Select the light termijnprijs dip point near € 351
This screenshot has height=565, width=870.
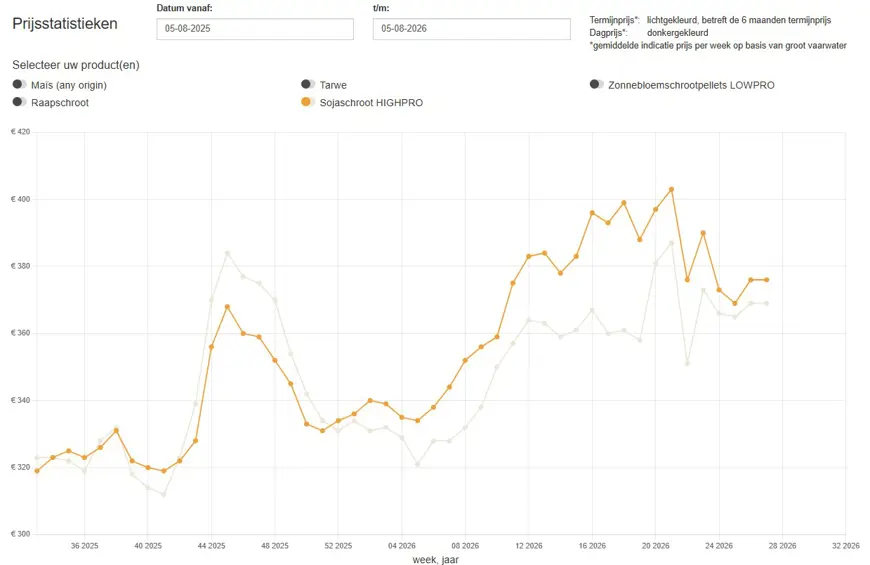pyautogui.click(x=687, y=364)
